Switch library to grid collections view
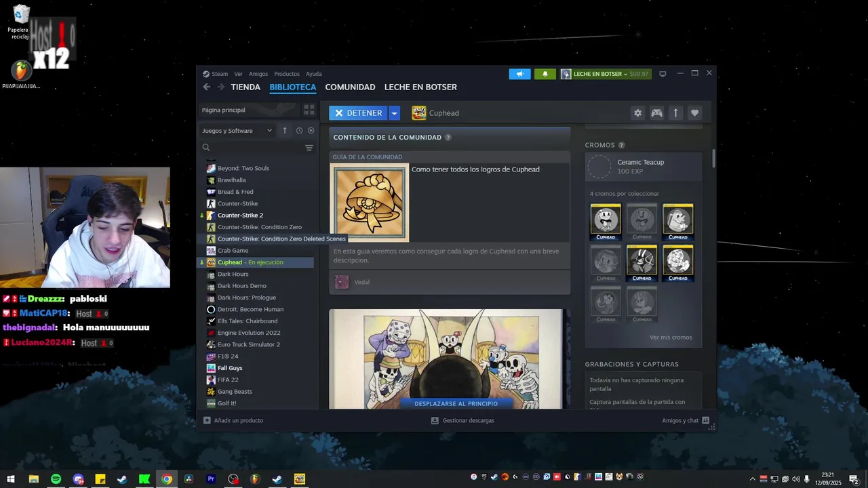Viewport: 868px width, 488px height. coord(309,110)
